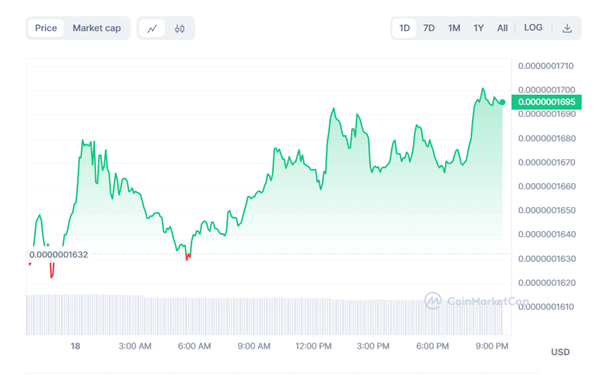The image size is (602, 375).
Task: Click the 3:00 PM x-axis label
Action: [x=373, y=346]
